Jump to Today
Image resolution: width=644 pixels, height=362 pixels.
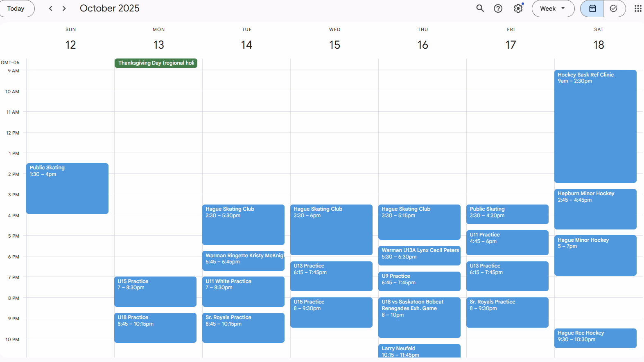point(16,8)
